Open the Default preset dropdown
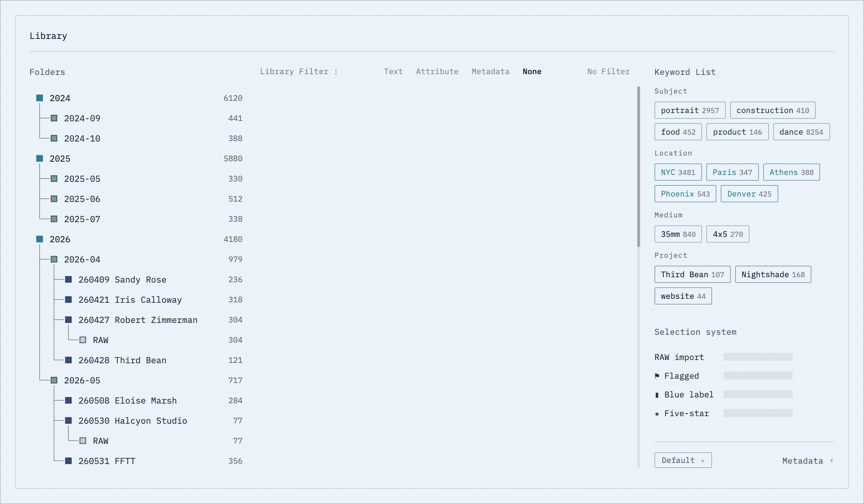Image resolution: width=864 pixels, height=504 pixels. coord(683,460)
